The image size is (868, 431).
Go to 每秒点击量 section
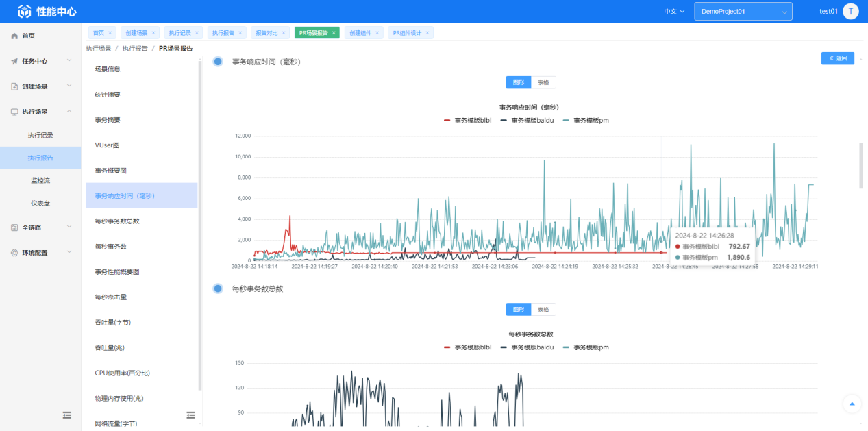142,297
